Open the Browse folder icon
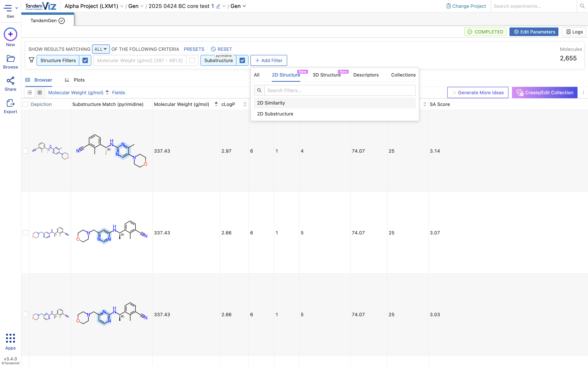This screenshot has width=588, height=368. (10, 58)
